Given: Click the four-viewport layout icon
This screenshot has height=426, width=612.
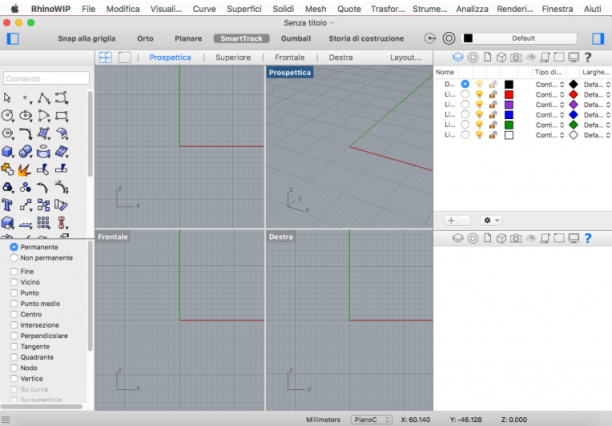Looking at the screenshot, I should coord(105,57).
